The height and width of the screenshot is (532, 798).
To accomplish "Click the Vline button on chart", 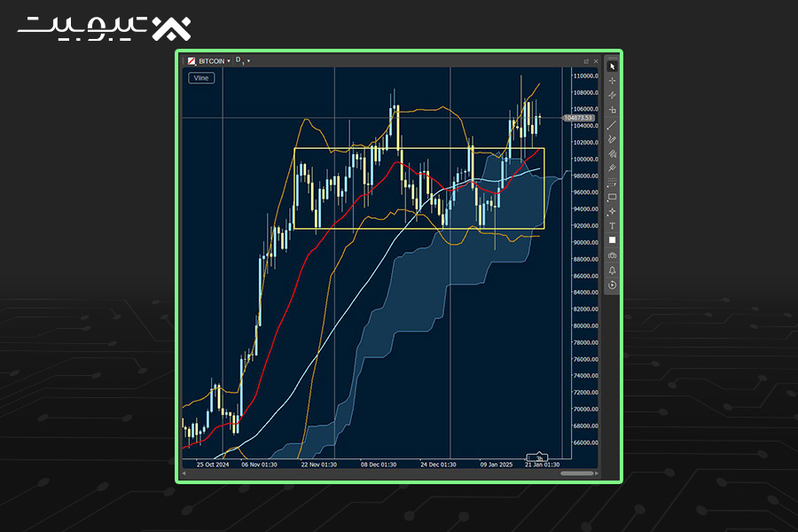I will point(201,78).
